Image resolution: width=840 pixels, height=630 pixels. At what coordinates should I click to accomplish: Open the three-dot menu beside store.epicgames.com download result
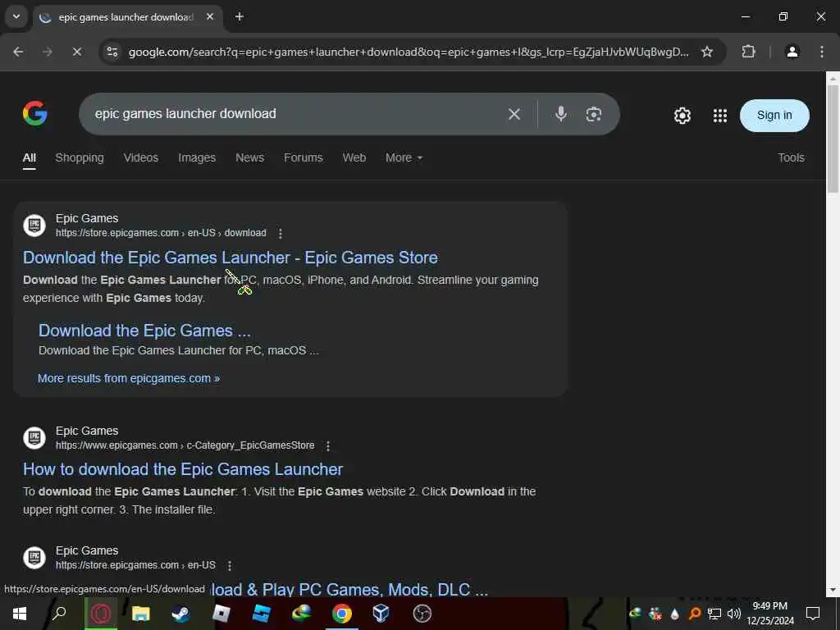281,234
